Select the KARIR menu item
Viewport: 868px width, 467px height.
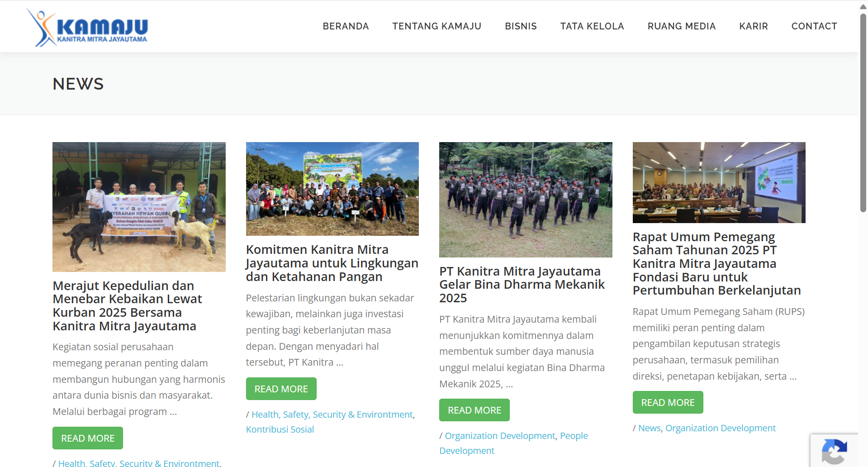[753, 26]
